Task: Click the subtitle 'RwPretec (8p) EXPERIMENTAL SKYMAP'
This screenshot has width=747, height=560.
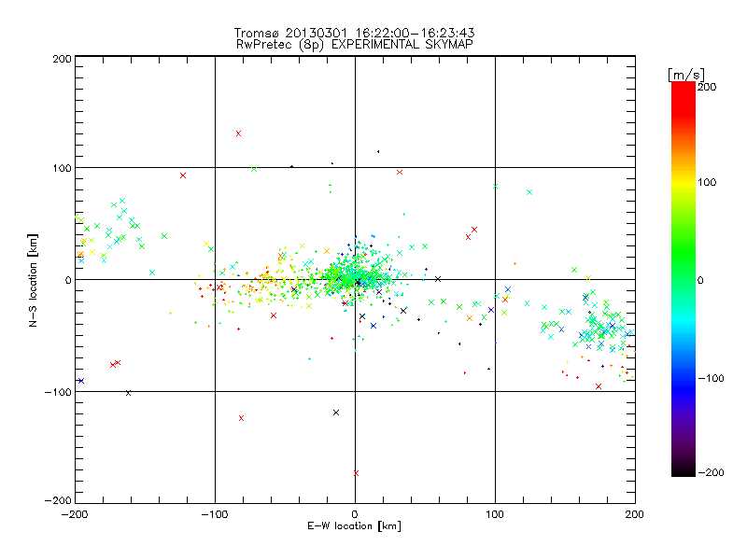Action: pyautogui.click(x=355, y=45)
